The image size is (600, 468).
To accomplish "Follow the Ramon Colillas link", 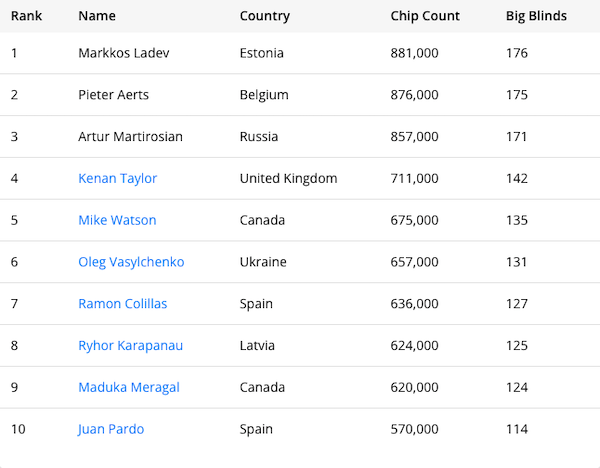I will coord(122,304).
